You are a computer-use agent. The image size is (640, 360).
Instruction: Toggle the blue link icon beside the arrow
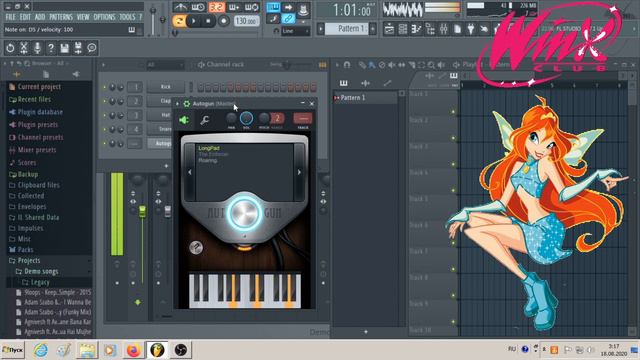(288, 19)
